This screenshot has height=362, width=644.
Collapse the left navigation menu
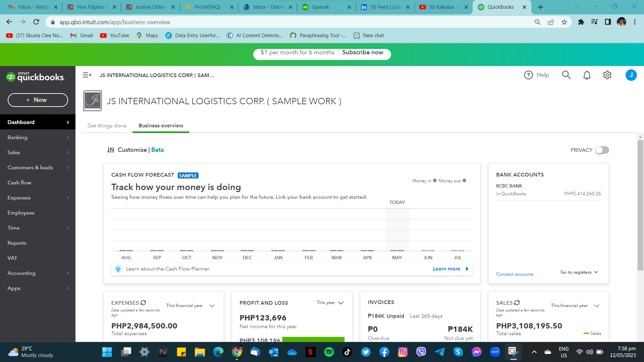(x=87, y=75)
